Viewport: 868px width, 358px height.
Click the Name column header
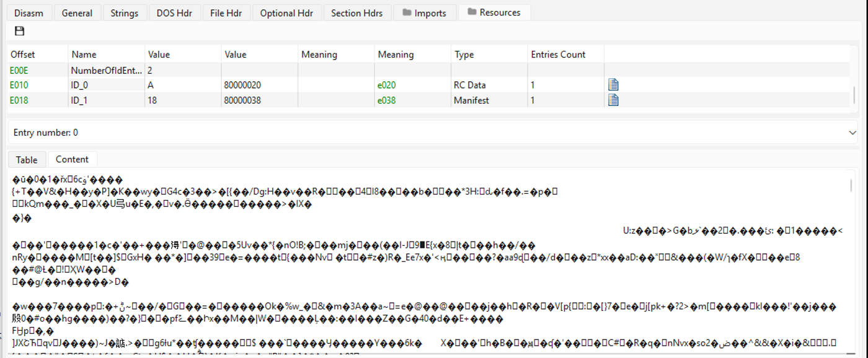pyautogui.click(x=106, y=55)
